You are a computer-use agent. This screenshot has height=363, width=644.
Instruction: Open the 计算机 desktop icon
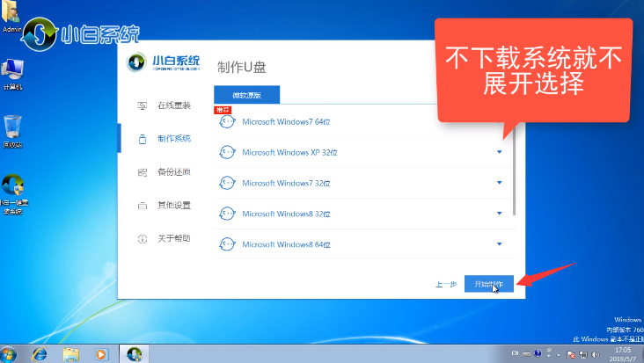click(12, 75)
